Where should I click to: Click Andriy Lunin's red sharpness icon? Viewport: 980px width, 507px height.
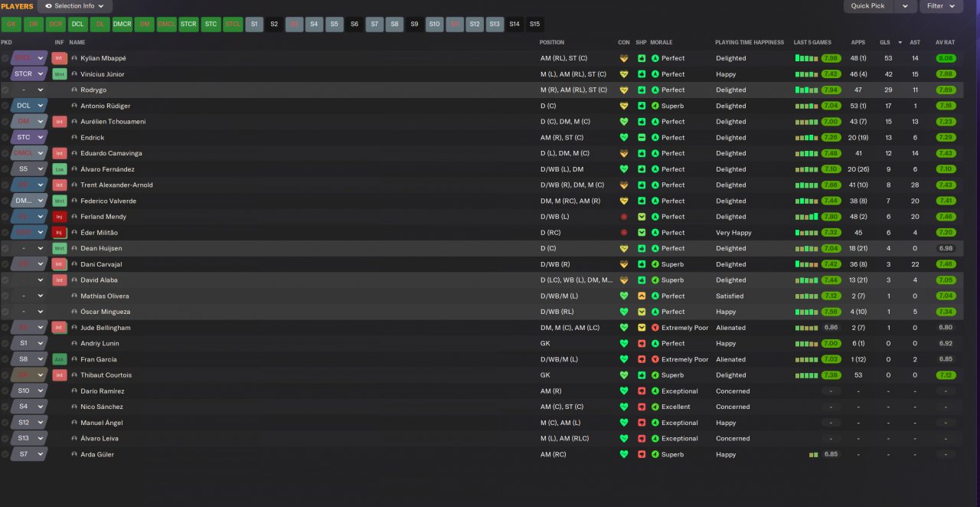click(642, 343)
